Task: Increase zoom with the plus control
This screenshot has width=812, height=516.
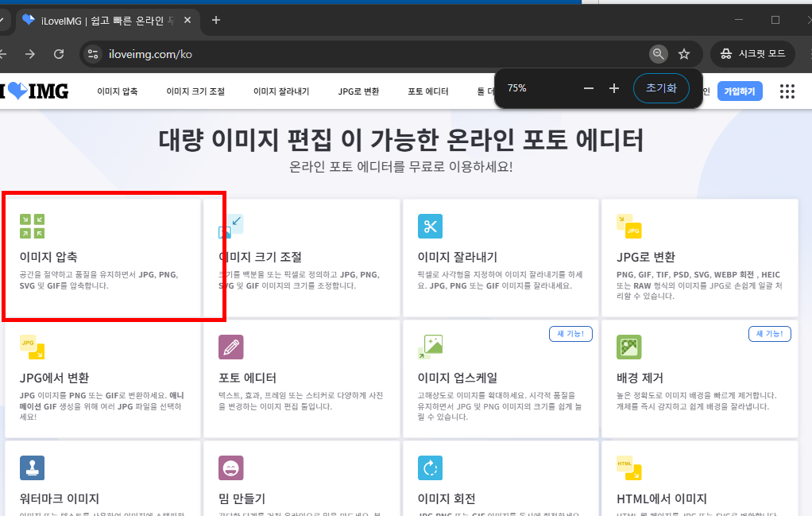Action: click(x=613, y=88)
